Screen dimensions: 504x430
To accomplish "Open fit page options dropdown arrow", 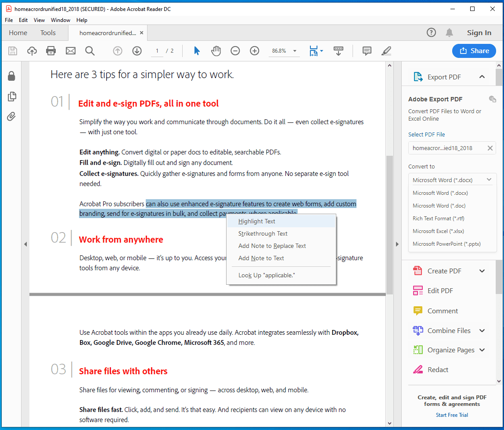I will pos(321,51).
